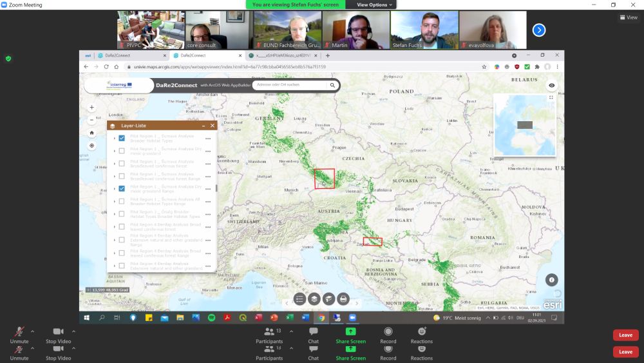Click the My Location map button
Viewport: 644px width, 363px height.
(x=91, y=146)
